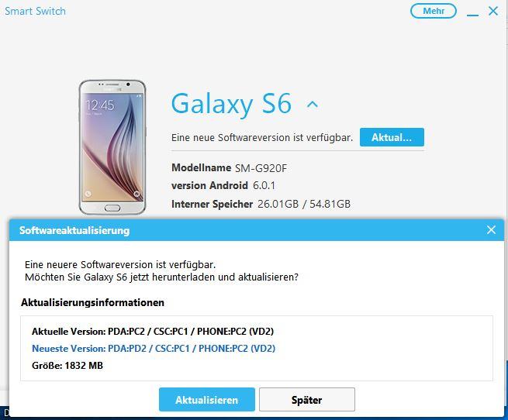Click the Softwareaktualisierung dialog title bar
The height and width of the screenshot is (420, 508).
tap(256, 230)
